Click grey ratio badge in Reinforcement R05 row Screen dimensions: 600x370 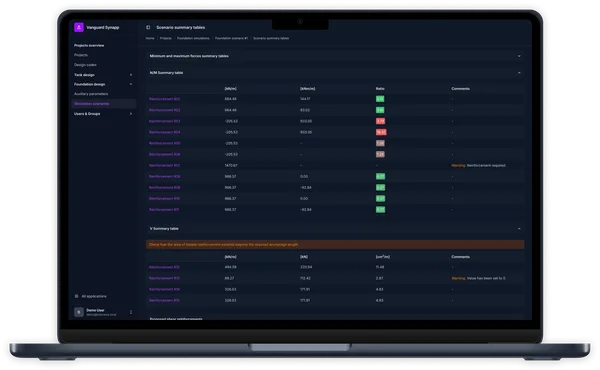tap(380, 143)
